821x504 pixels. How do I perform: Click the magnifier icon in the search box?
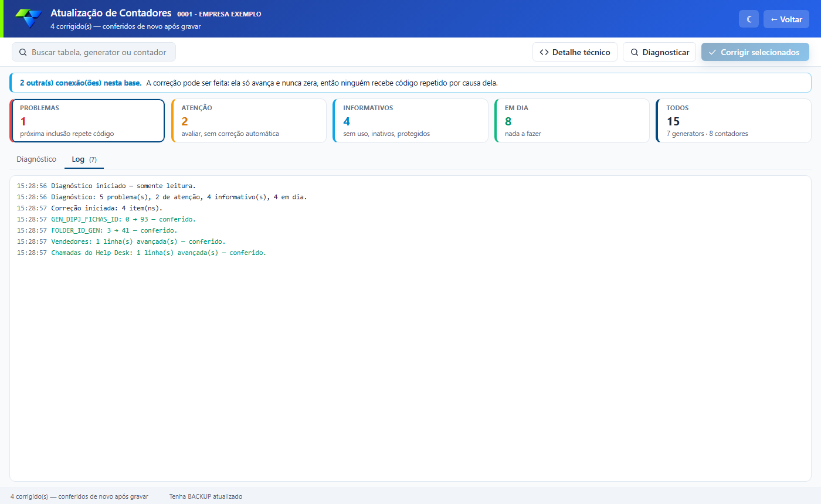point(23,52)
